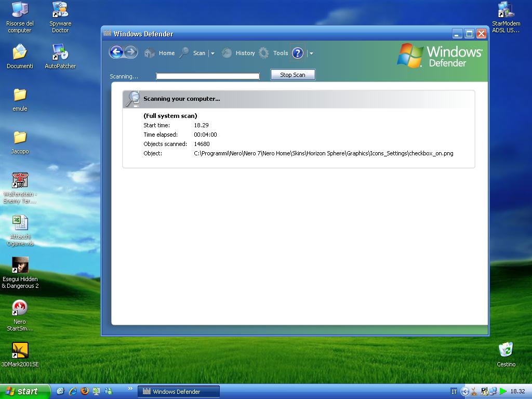This screenshot has width=532, height=399.
Task: Select the Nero StartSmart desktop shortcut
Action: coord(20,315)
